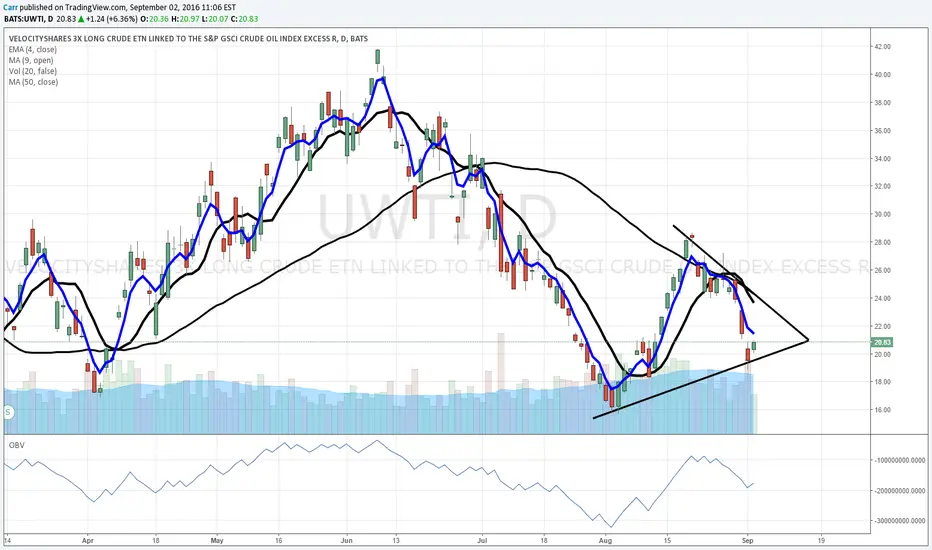
Task: Click the circular S badge icon
Action: click(8, 411)
